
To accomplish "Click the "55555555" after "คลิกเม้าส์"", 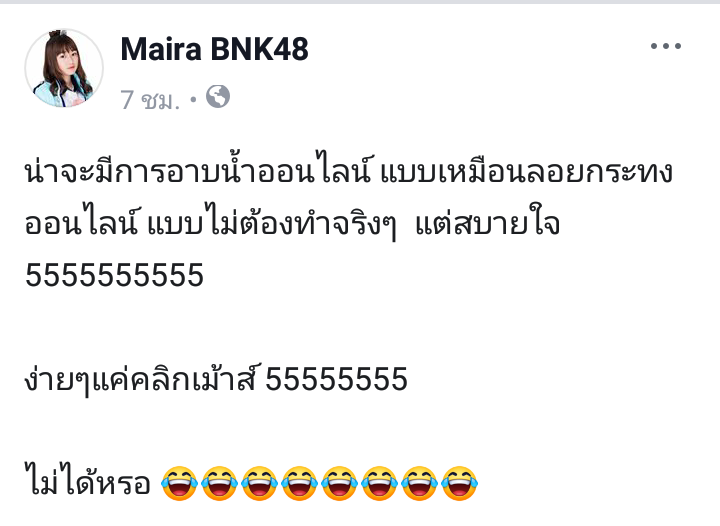I will [337, 379].
